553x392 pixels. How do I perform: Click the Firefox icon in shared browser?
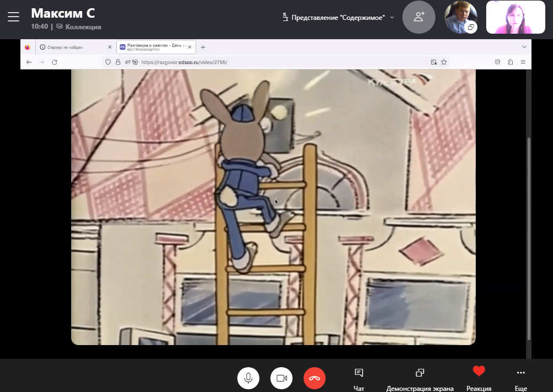(x=28, y=47)
